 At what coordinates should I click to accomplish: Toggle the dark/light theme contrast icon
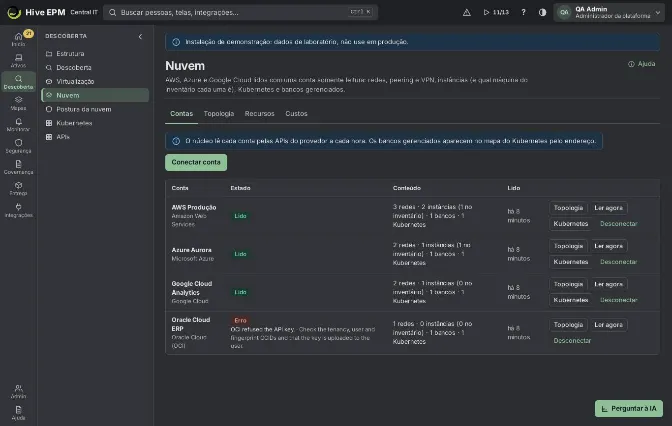point(542,12)
